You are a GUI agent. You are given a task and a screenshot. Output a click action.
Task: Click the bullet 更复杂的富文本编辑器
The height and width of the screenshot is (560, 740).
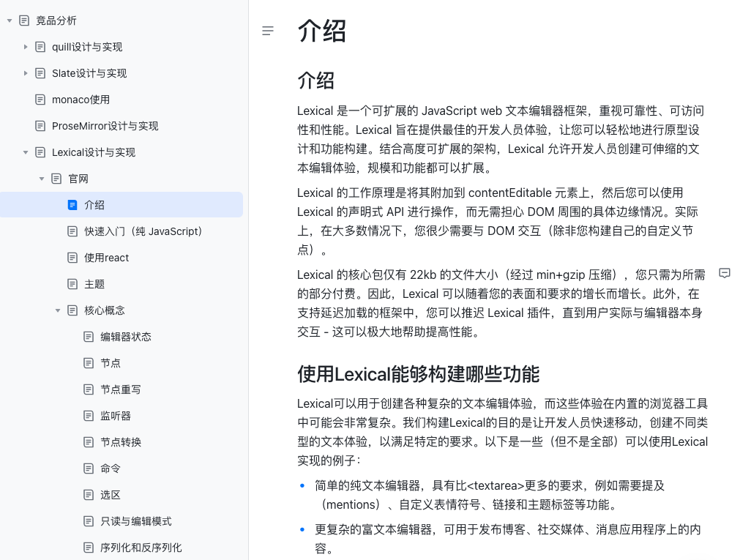pos(508,539)
